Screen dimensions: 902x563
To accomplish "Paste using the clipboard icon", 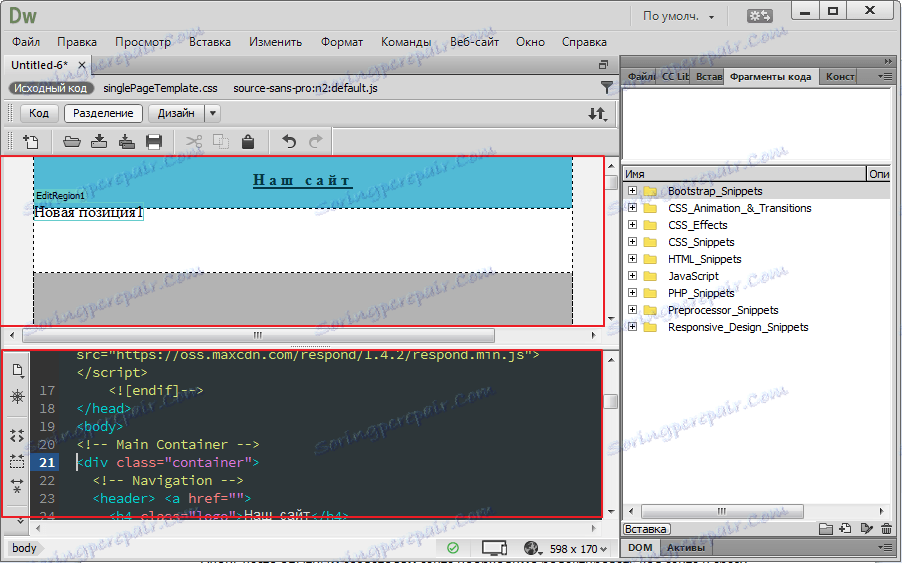I will pos(248,141).
